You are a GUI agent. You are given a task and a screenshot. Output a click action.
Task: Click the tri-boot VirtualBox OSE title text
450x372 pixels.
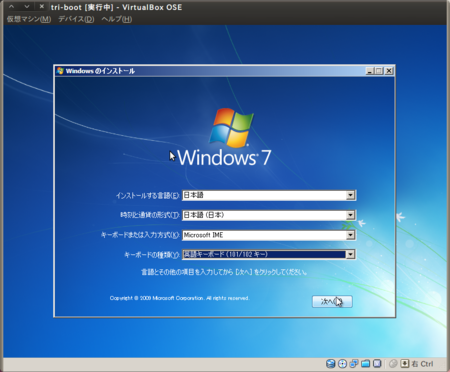coord(116,7)
